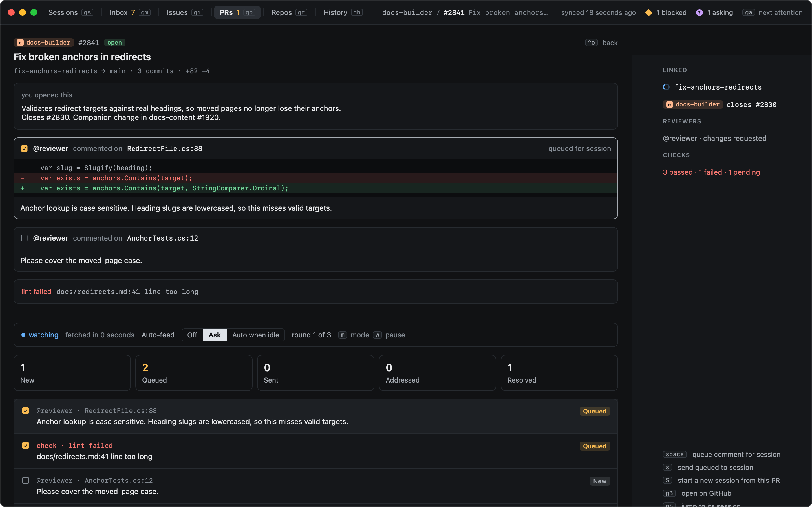This screenshot has height=507, width=812.
Task: Click the fix-anchors-redirects session spinner icon
Action: [x=666, y=87]
